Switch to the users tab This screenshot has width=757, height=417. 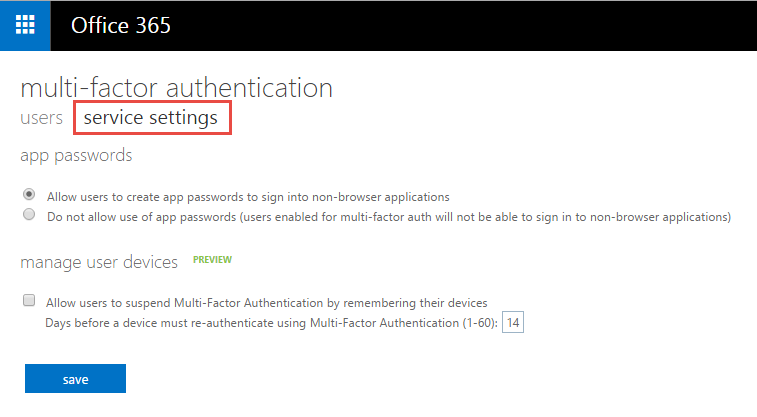point(42,118)
